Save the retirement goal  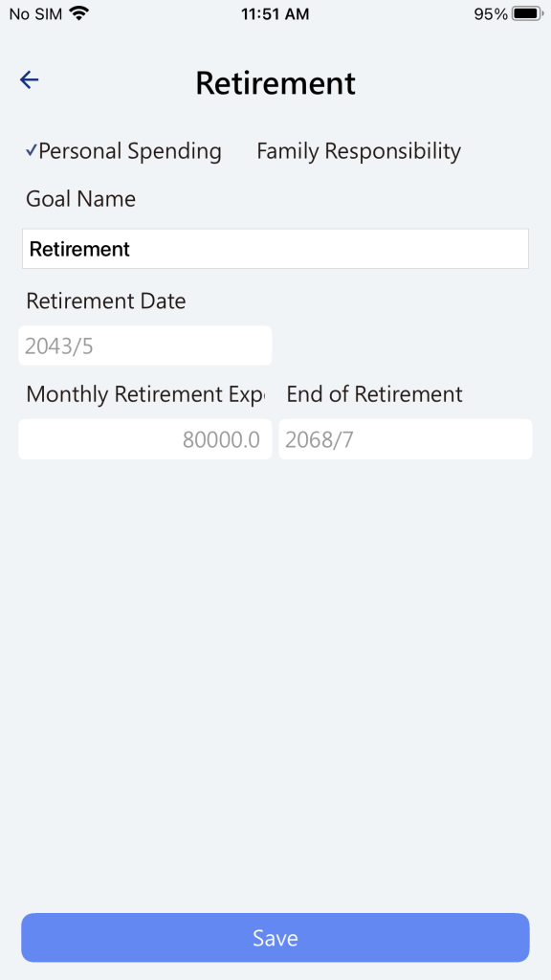click(x=275, y=938)
